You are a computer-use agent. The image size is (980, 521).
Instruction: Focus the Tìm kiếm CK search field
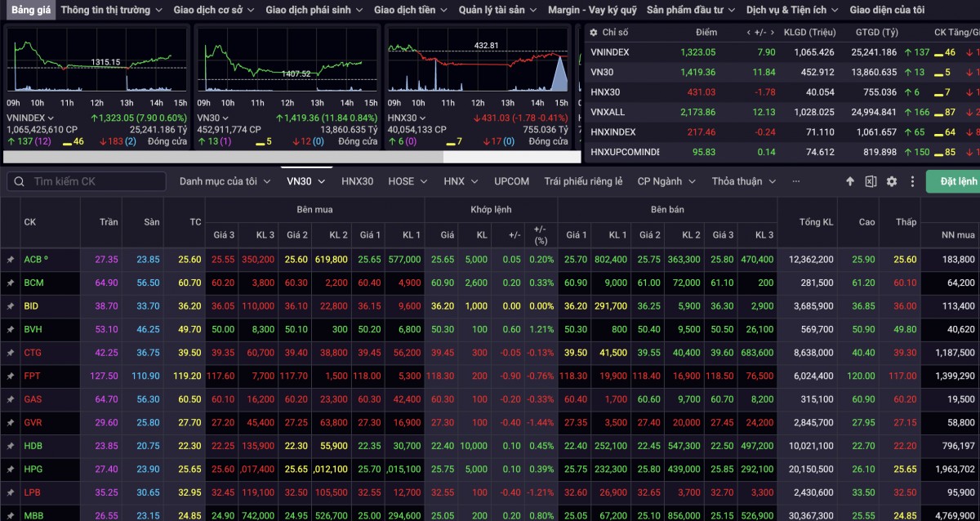coord(94,181)
